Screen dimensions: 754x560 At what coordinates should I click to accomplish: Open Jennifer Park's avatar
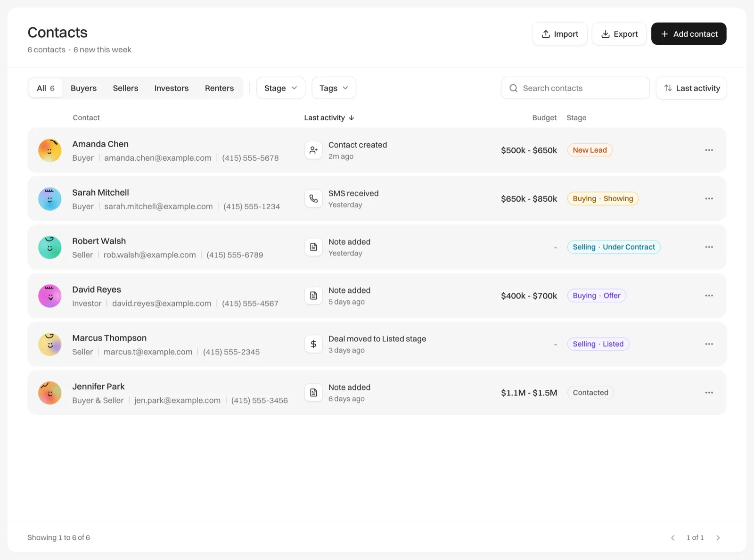(x=50, y=393)
